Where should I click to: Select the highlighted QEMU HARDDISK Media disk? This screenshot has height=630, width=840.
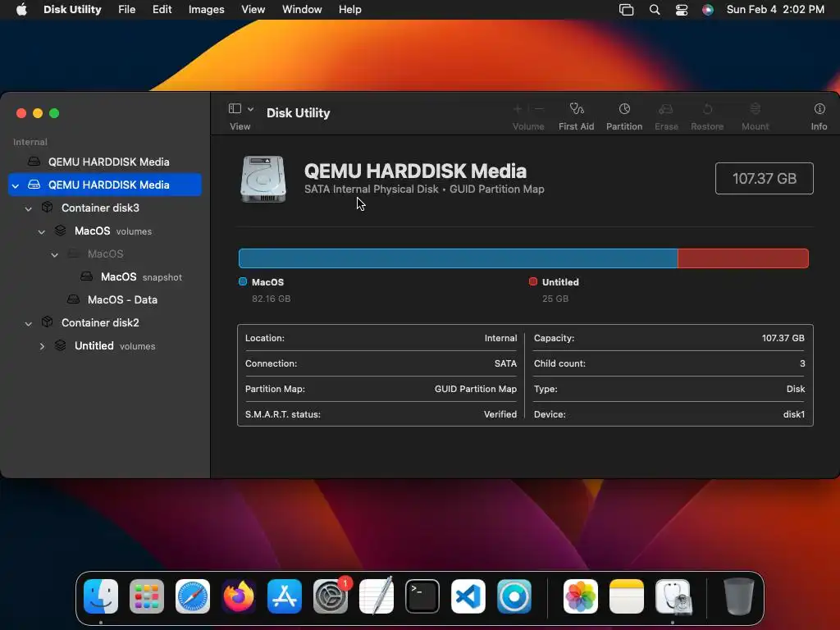[104, 185]
